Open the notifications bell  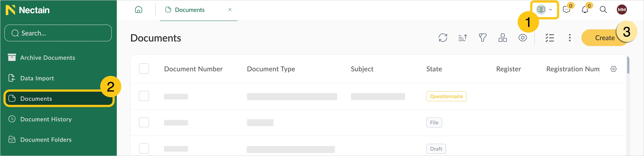click(x=585, y=10)
